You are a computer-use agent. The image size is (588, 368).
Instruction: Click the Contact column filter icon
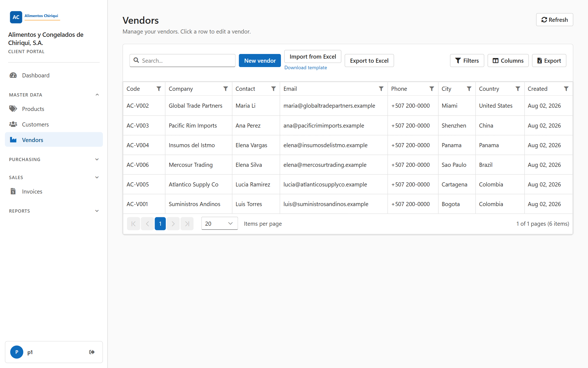point(273,89)
